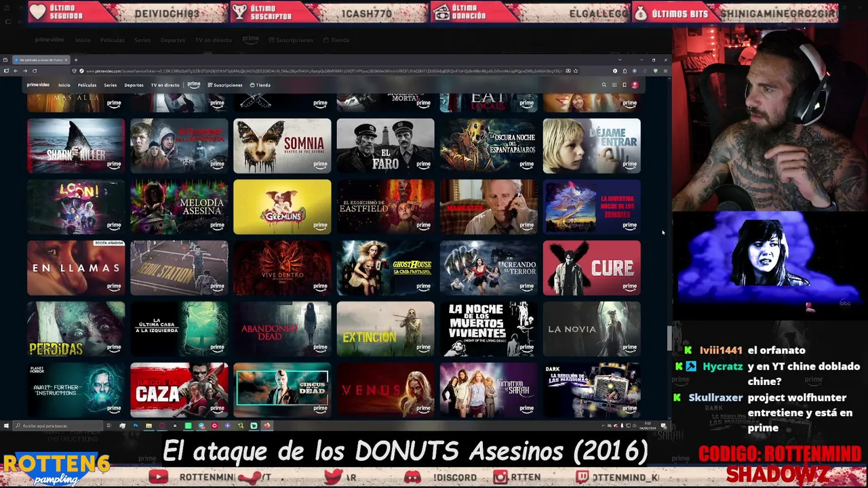Open the Cure movie thumbnail

591,268
